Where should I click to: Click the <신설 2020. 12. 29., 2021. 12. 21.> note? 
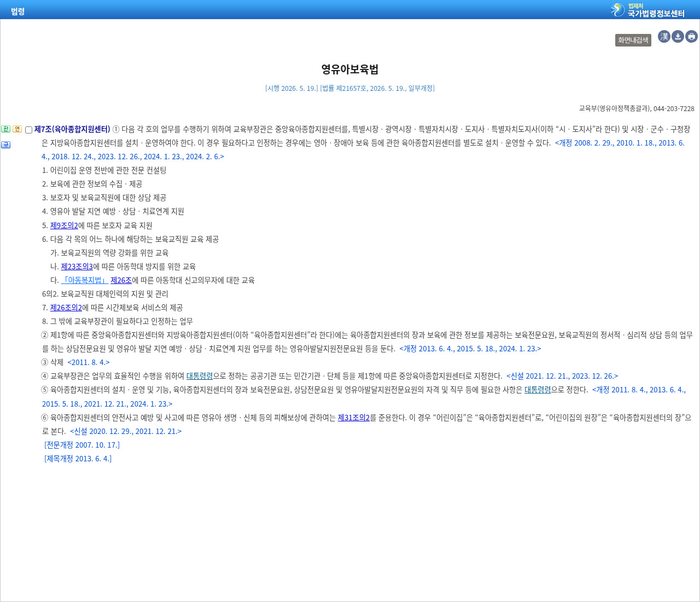[126, 431]
